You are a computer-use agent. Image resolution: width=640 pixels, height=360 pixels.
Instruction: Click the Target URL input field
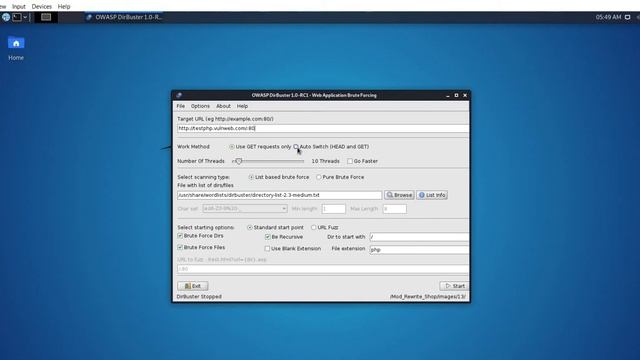tap(323, 128)
